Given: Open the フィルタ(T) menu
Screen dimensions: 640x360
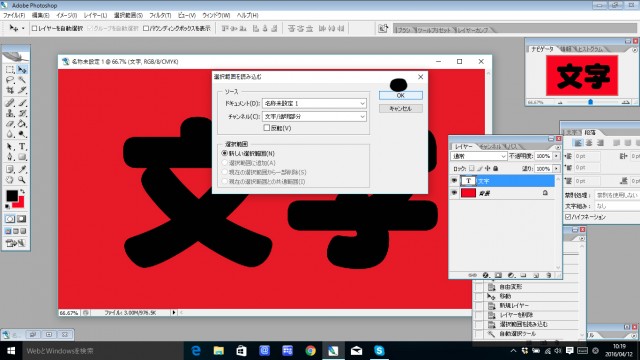Looking at the screenshot, I should [x=160, y=15].
